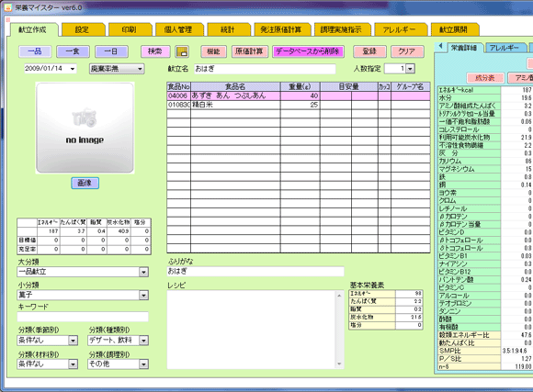Click the レシピ text area scrollbar
The width and height of the screenshot is (533, 392).
(x=339, y=330)
